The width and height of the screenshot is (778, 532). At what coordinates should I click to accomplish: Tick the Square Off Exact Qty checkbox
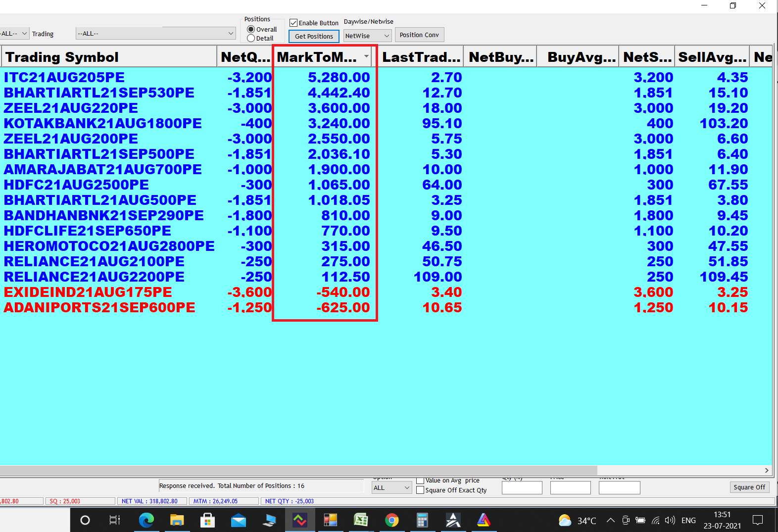tap(420, 490)
